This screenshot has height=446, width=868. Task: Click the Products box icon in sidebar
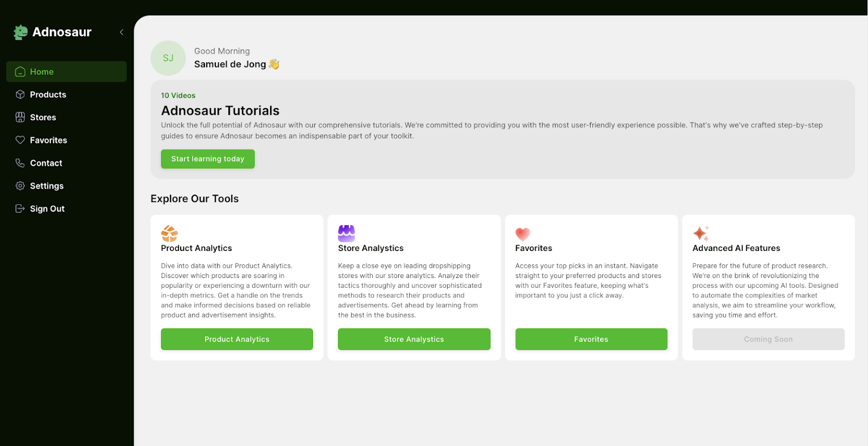[20, 94]
